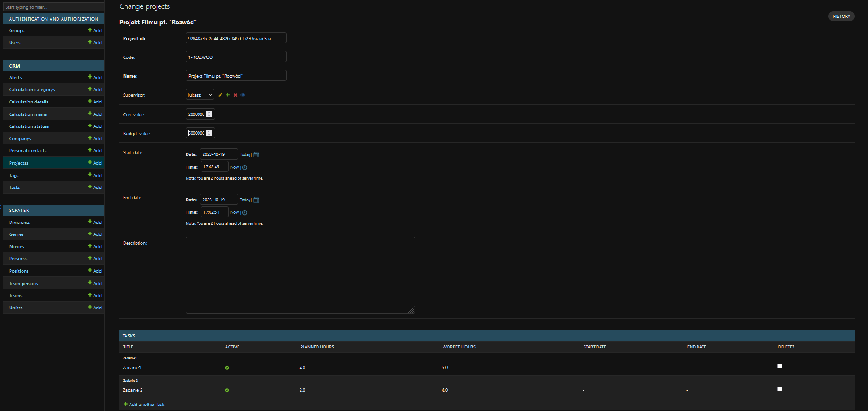Click the Name input field
The image size is (868, 411).
[236, 75]
